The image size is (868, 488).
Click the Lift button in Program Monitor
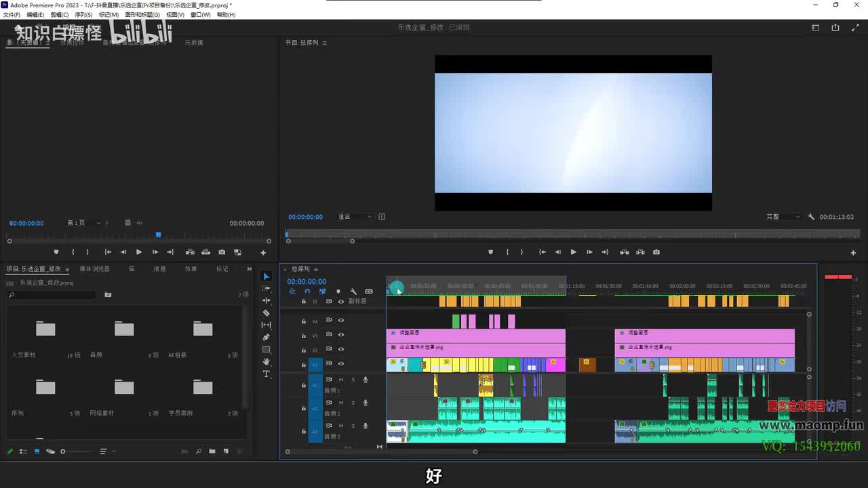(x=624, y=252)
